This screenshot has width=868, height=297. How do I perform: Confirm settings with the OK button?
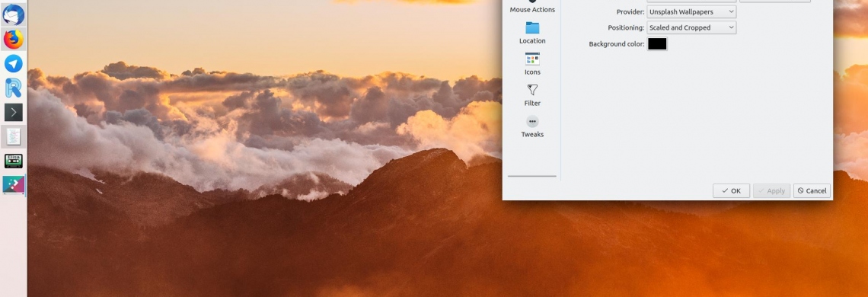731,190
